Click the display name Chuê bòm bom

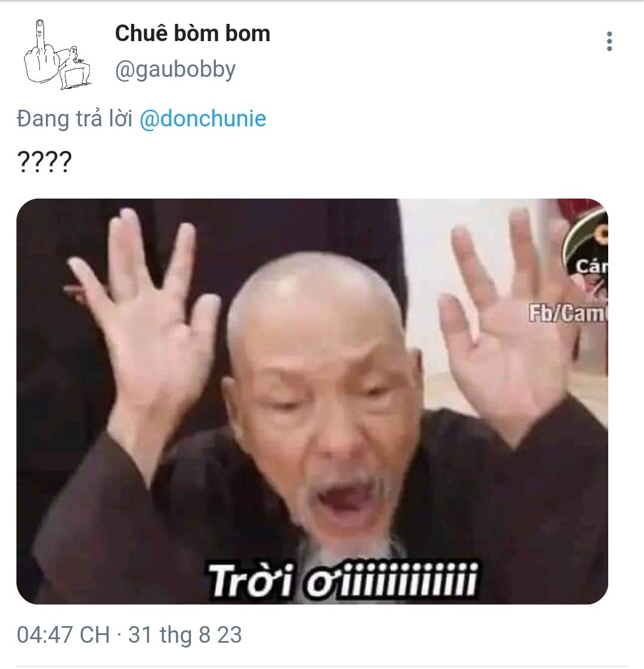pyautogui.click(x=193, y=33)
